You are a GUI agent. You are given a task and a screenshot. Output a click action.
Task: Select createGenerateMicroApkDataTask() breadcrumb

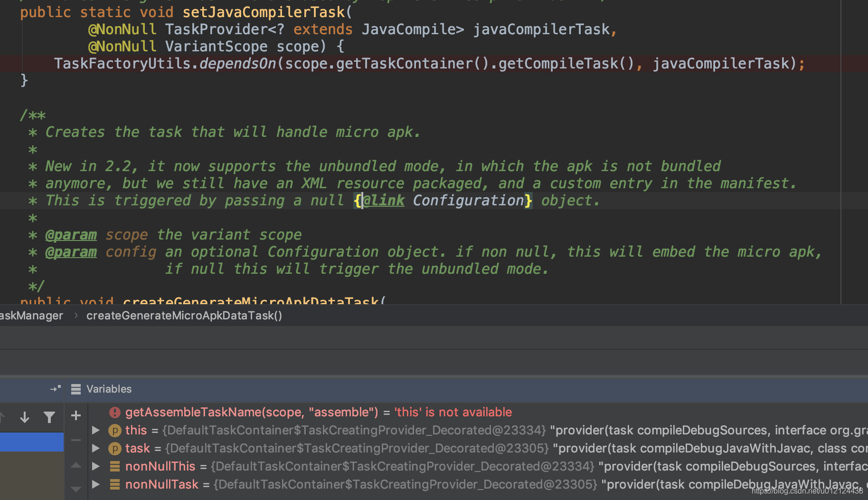click(x=184, y=316)
